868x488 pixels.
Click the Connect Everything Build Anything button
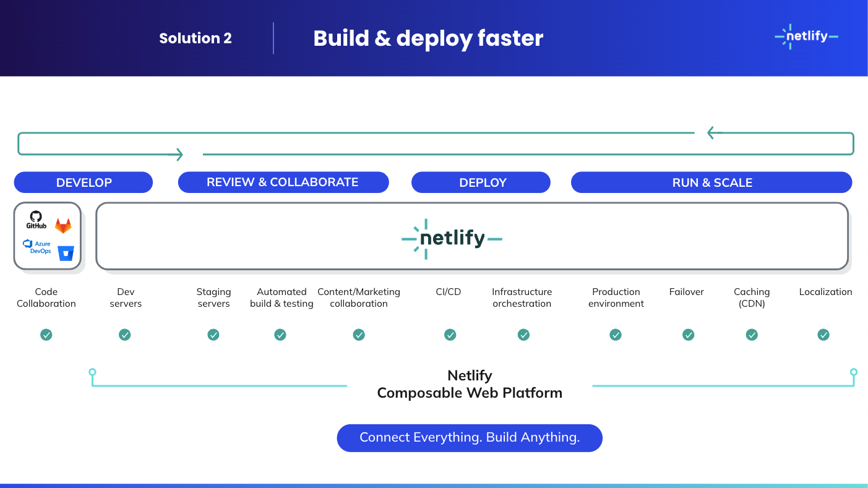(x=469, y=438)
